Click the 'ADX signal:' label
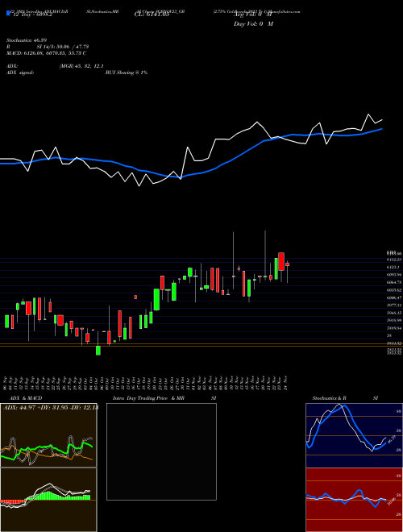403x532 pixels. pos(19,73)
